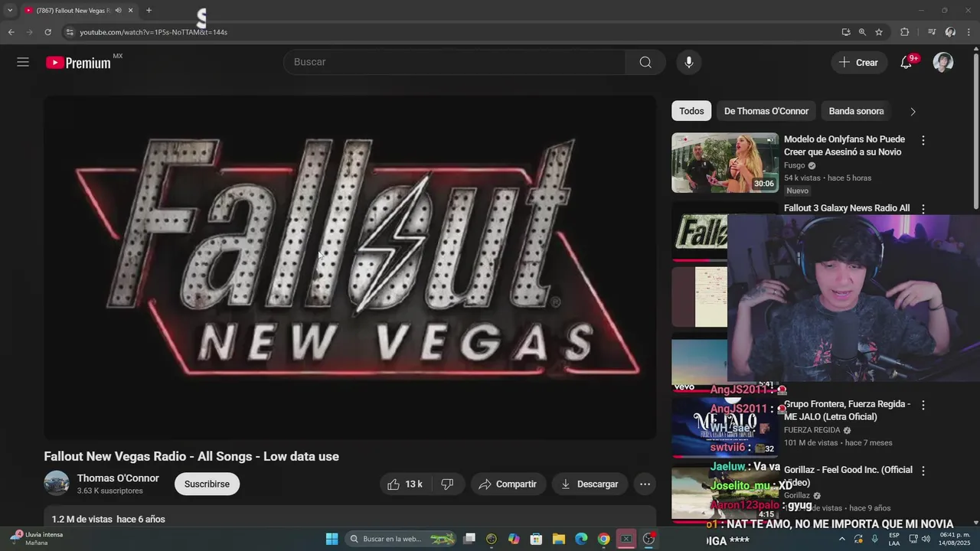Open more actions ellipsis under video
Viewport: 980px width, 551px height.
(x=645, y=484)
